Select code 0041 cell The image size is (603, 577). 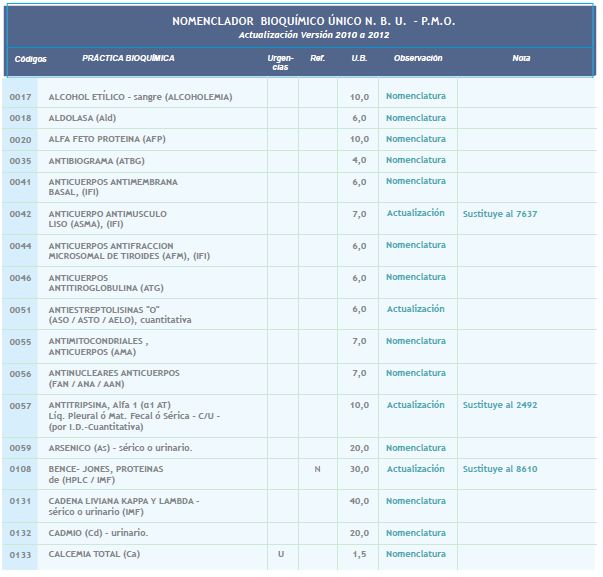pyautogui.click(x=20, y=182)
